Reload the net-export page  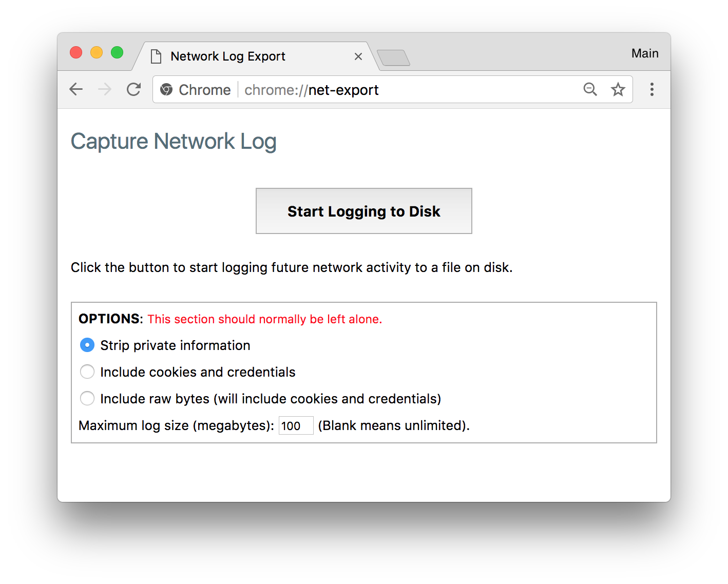click(x=133, y=89)
